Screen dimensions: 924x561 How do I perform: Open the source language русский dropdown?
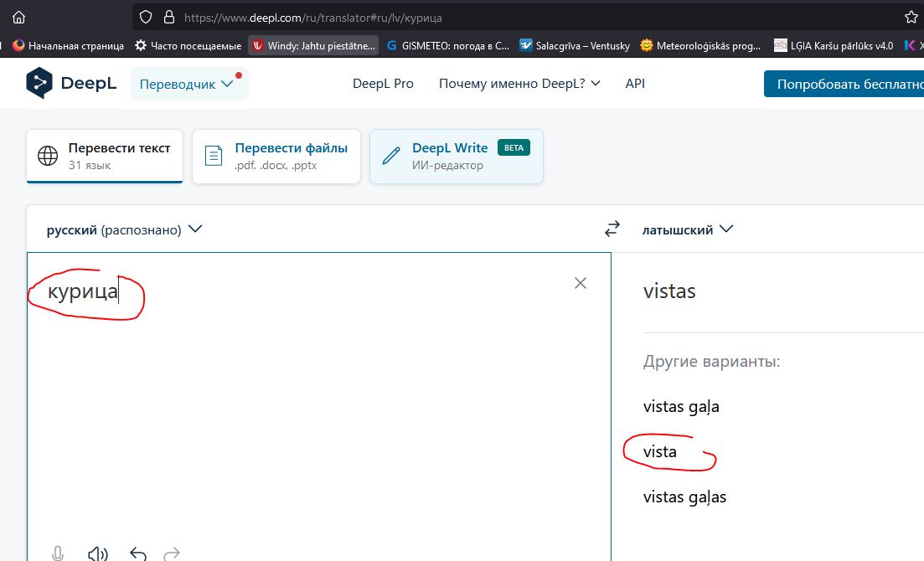point(124,229)
